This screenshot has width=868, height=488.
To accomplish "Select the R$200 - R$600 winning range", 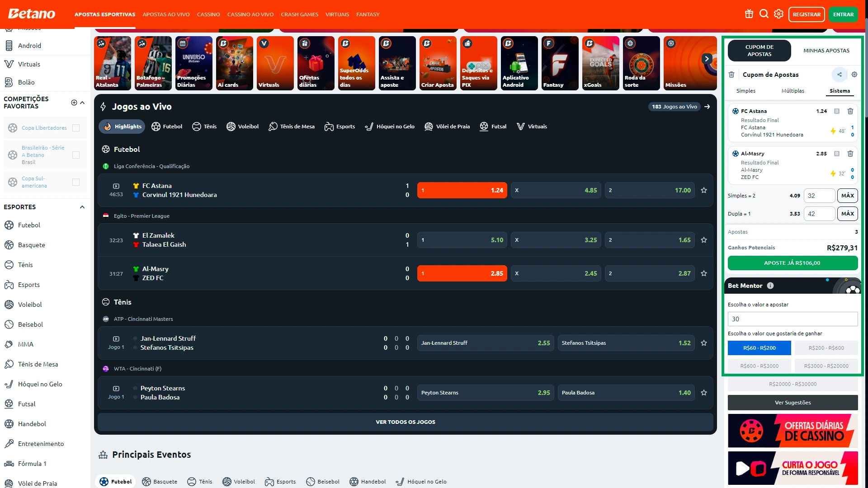I will pos(826,348).
